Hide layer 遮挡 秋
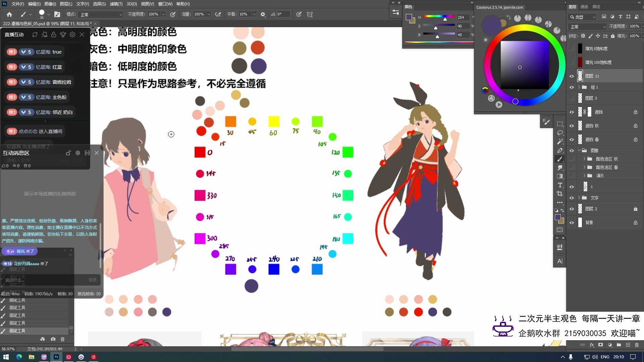The width and height of the screenshot is (644, 362). pos(572,126)
